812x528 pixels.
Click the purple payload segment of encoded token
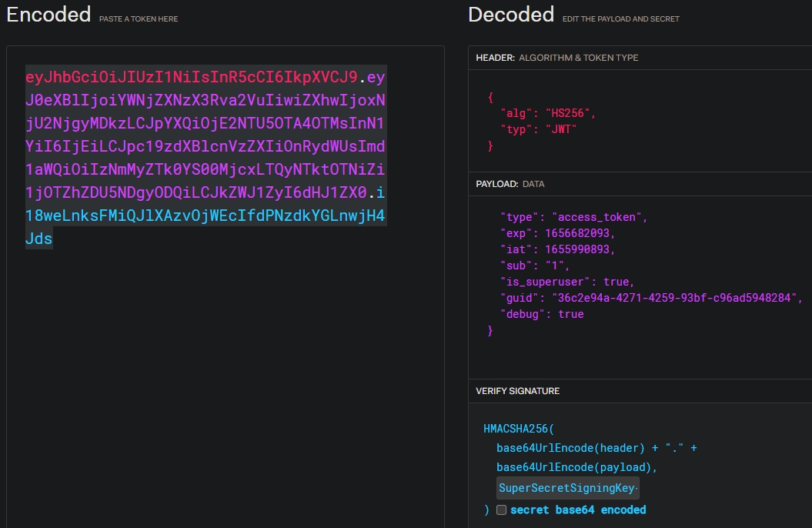click(x=206, y=146)
